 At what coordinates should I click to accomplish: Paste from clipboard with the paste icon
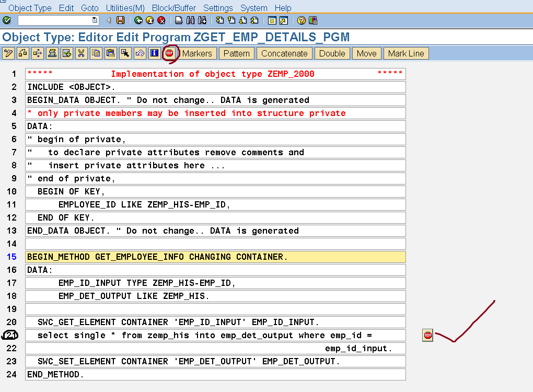coord(111,53)
